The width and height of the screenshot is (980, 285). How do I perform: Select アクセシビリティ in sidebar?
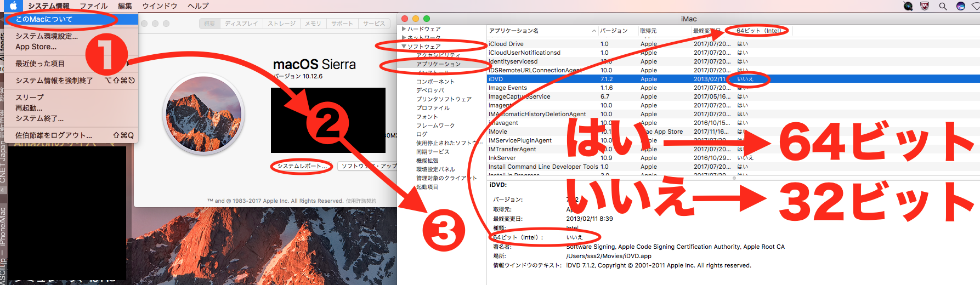(438, 55)
